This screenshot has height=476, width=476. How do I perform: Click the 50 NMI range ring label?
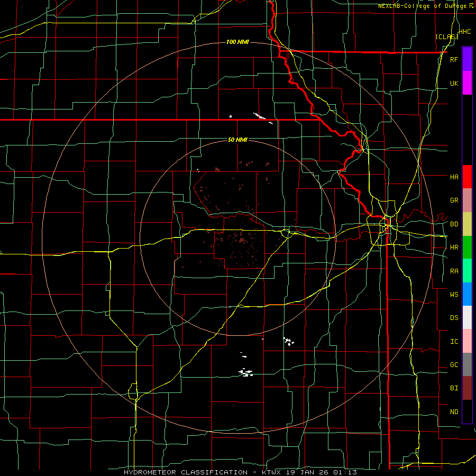point(237,140)
